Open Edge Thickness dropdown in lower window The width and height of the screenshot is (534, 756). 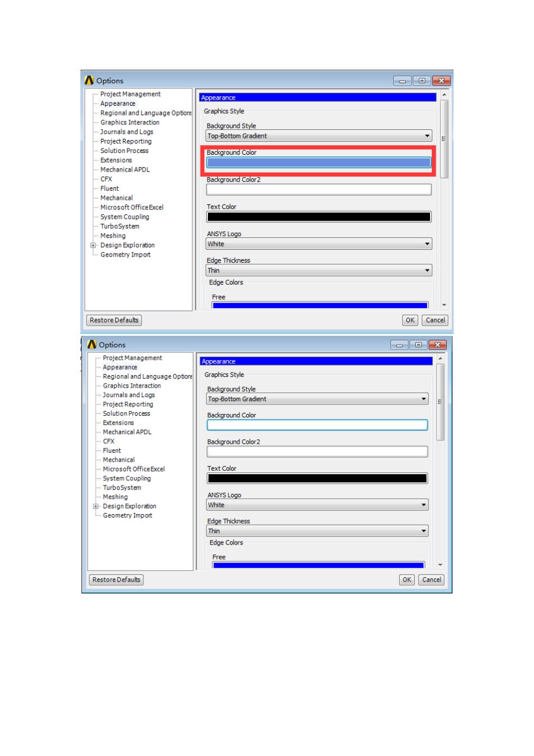tap(318, 531)
